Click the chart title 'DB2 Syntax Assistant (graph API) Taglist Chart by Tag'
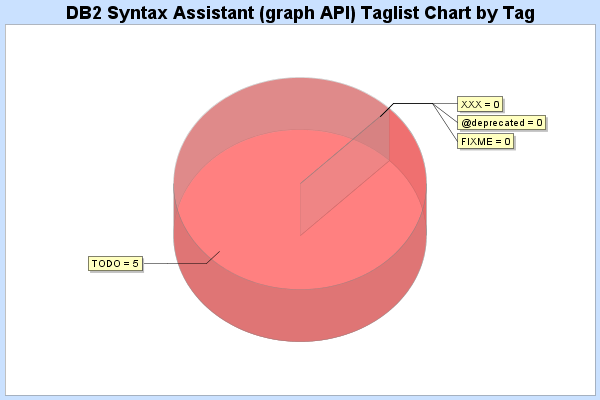Viewport: 600px width, 400px height. 300,13
